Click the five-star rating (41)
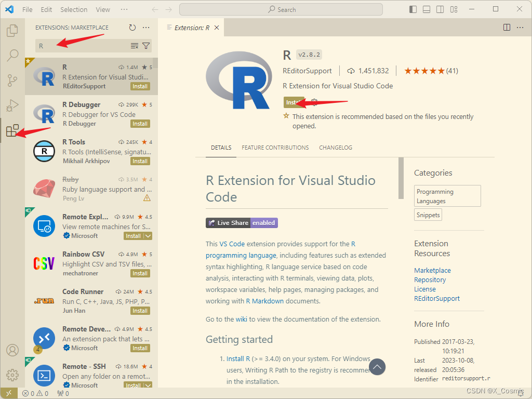532x399 pixels. coord(431,71)
